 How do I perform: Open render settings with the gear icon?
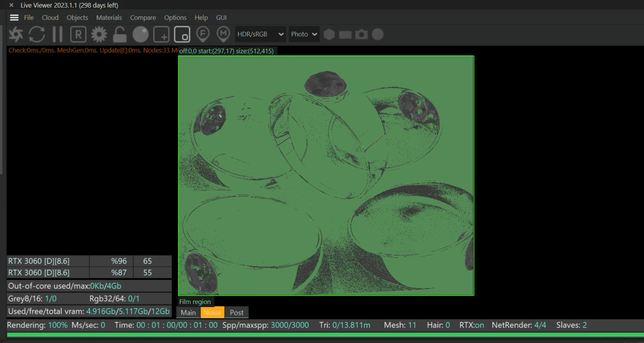click(99, 34)
